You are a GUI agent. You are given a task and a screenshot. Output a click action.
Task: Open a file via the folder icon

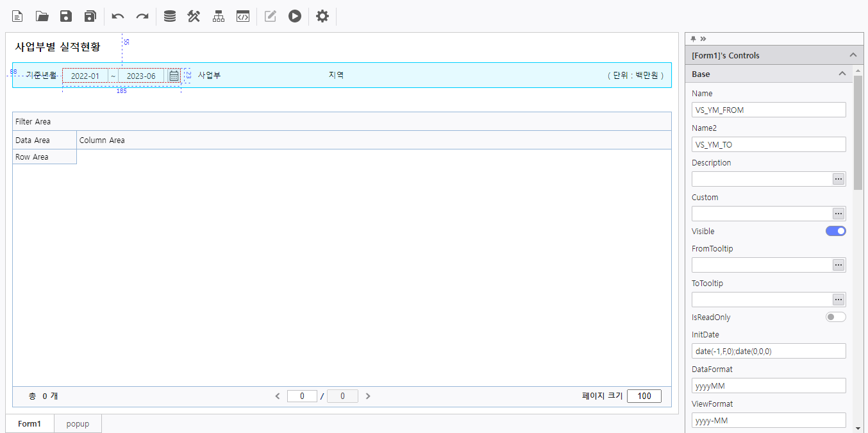click(42, 16)
